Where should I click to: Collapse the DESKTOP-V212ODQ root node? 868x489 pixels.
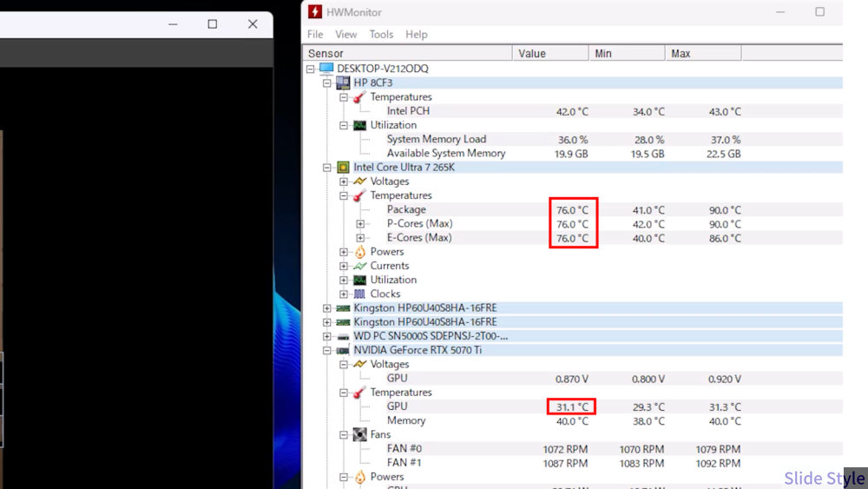point(311,69)
